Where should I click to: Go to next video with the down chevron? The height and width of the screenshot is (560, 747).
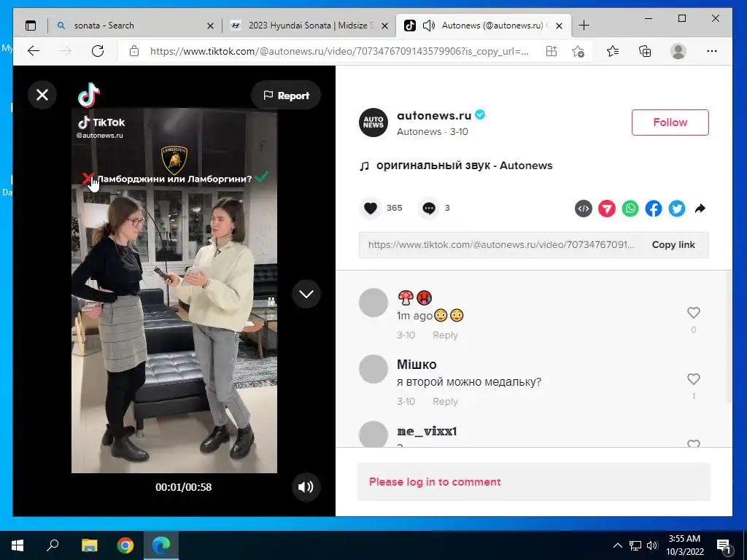coord(306,294)
